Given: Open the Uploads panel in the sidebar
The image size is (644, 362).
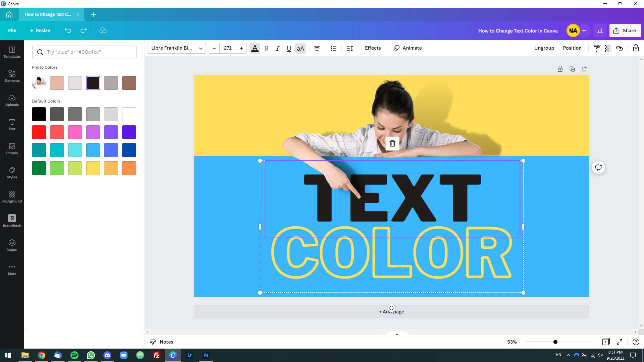Looking at the screenshot, I should click(12, 101).
